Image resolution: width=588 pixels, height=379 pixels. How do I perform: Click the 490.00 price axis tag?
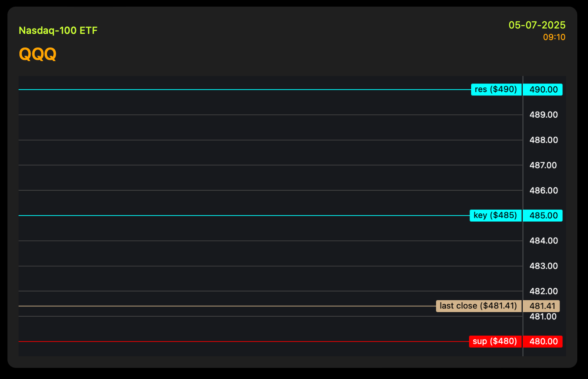click(x=543, y=90)
